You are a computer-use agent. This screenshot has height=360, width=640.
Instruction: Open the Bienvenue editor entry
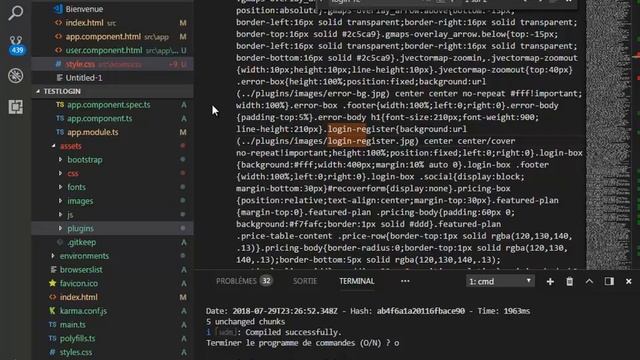click(112, 9)
